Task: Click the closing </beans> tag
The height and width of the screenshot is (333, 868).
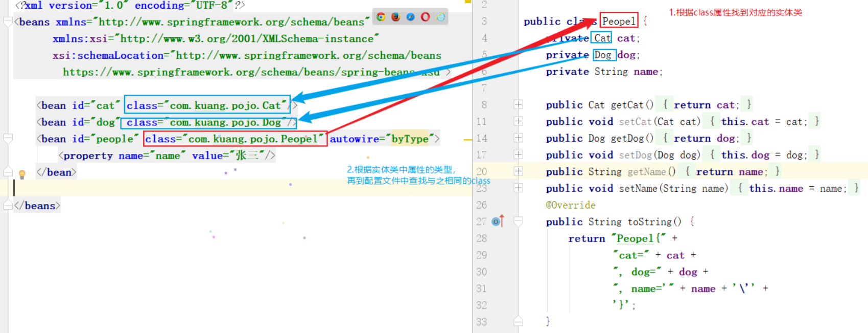Action: (37, 206)
